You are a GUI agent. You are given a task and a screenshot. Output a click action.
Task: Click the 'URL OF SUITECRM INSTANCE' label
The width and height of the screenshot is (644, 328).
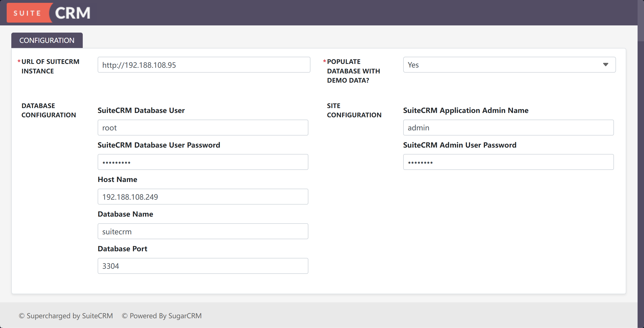click(50, 66)
